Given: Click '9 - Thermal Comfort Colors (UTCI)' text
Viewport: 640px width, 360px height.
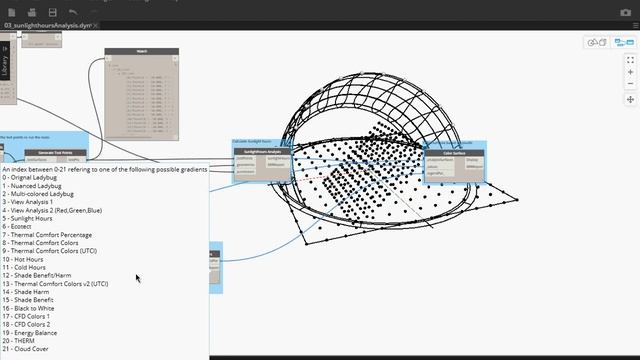Looking at the screenshot, I should (x=49, y=251).
